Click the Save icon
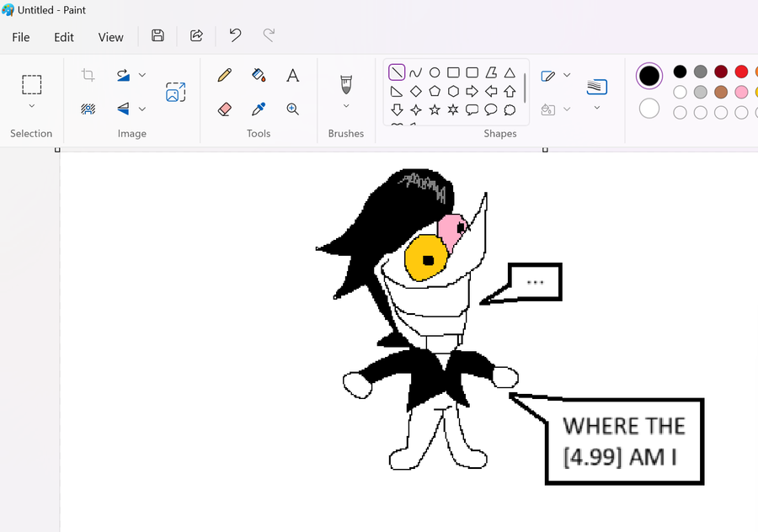This screenshot has height=532, width=758. (157, 35)
